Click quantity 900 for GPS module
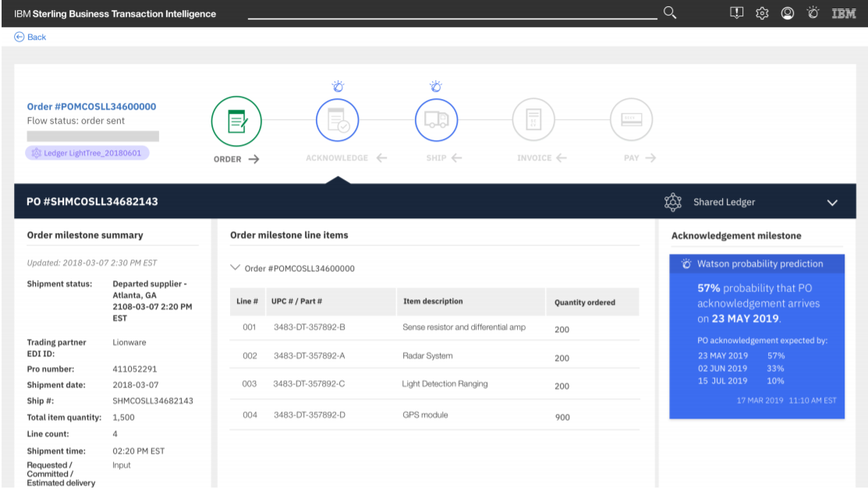This screenshot has height=498, width=868. click(x=562, y=418)
